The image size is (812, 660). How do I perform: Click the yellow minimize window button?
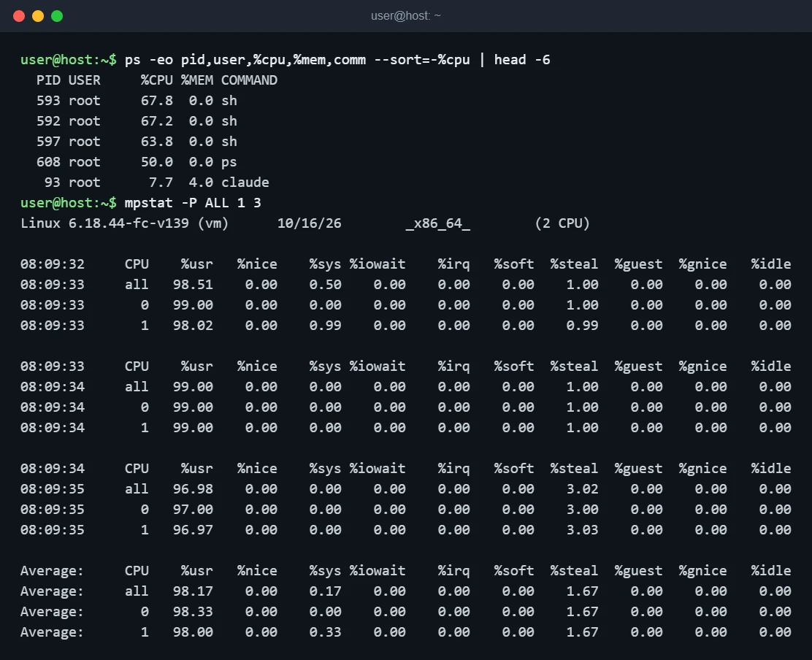click(38, 16)
